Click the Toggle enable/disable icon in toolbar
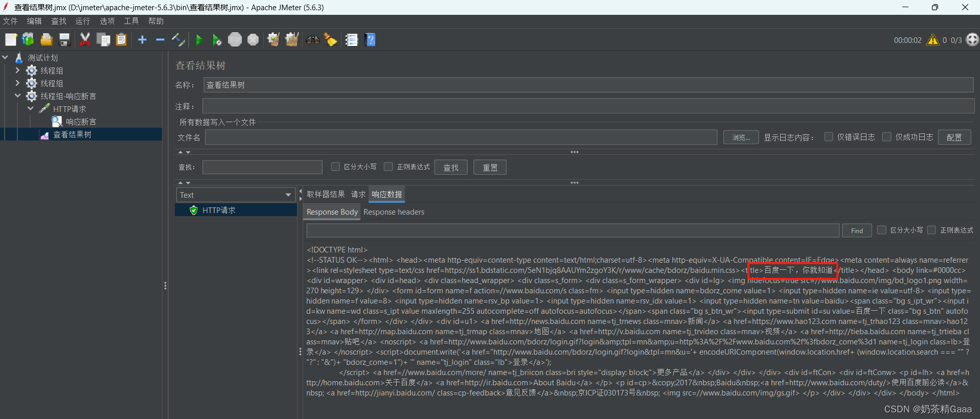The width and height of the screenshot is (980, 419). (178, 40)
